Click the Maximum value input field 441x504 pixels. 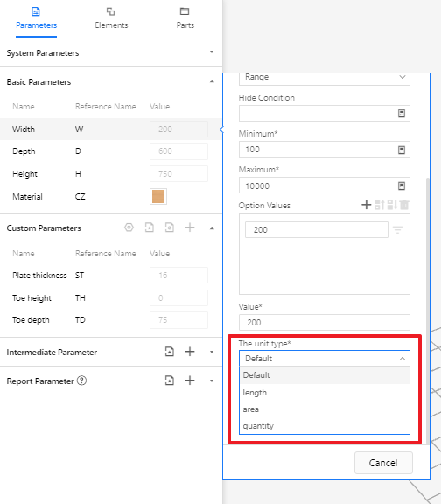pos(325,185)
